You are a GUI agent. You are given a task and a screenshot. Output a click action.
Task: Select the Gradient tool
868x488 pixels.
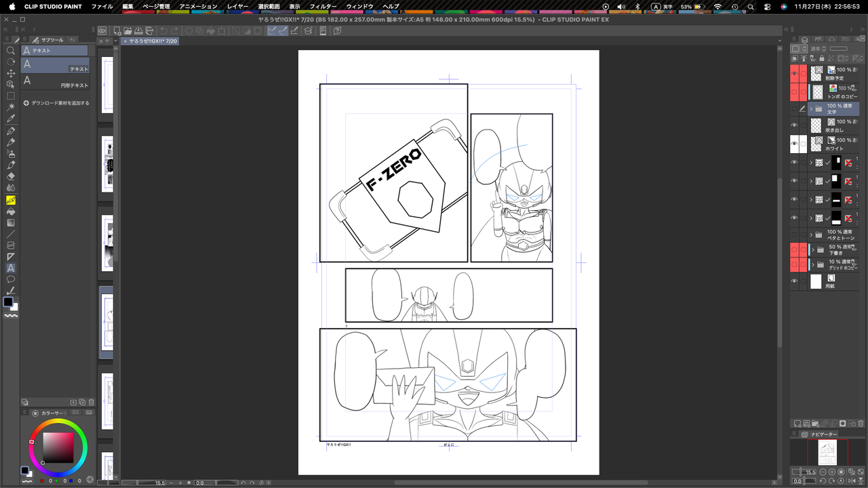(11, 223)
